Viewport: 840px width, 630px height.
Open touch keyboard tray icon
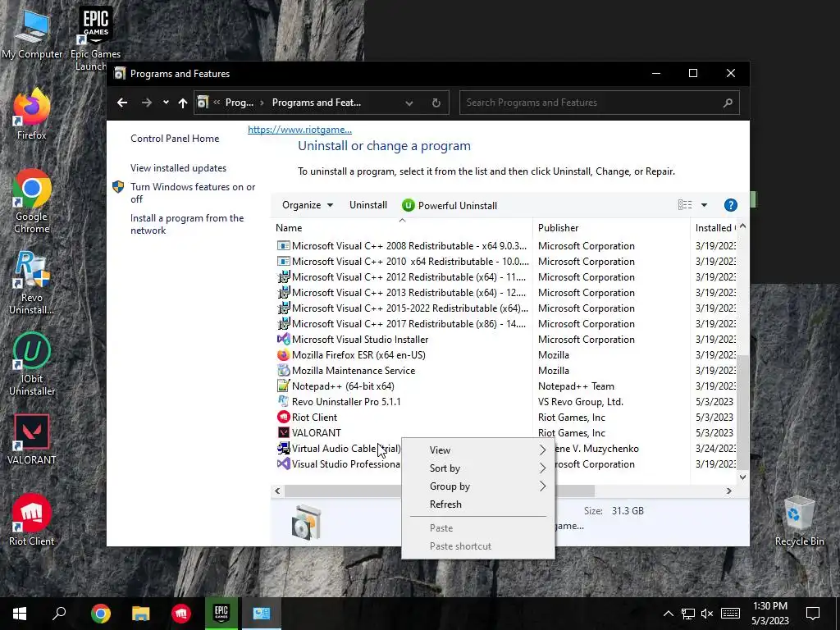tap(730, 614)
